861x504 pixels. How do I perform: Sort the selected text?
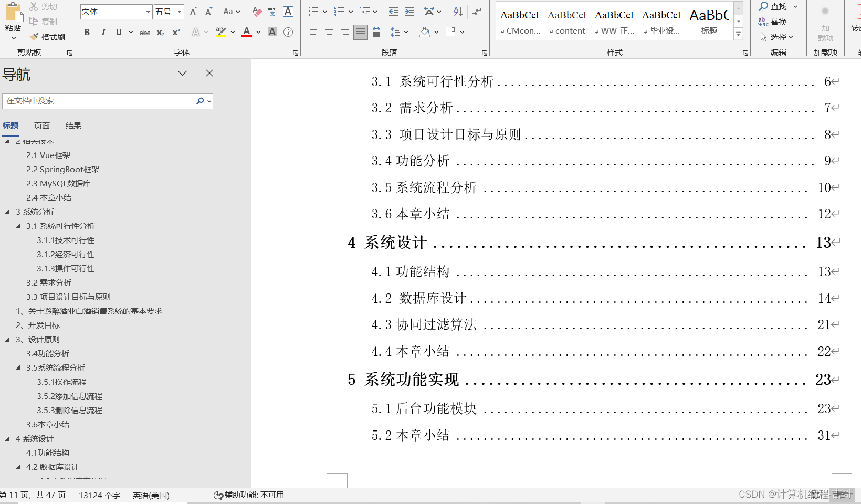pyautogui.click(x=458, y=12)
